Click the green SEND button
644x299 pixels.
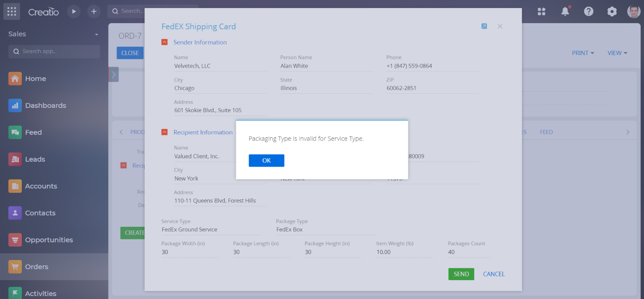tap(461, 274)
